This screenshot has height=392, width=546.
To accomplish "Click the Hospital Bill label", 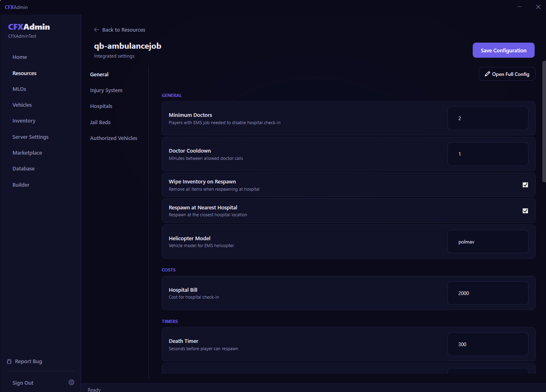I will [x=183, y=290].
